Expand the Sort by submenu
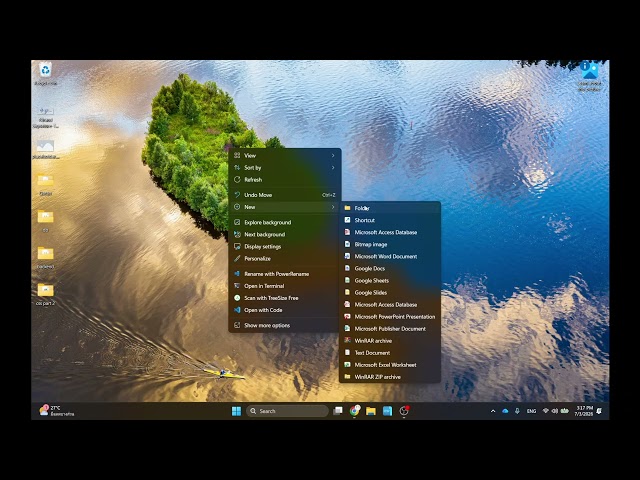The width and height of the screenshot is (640, 480). 284,168
